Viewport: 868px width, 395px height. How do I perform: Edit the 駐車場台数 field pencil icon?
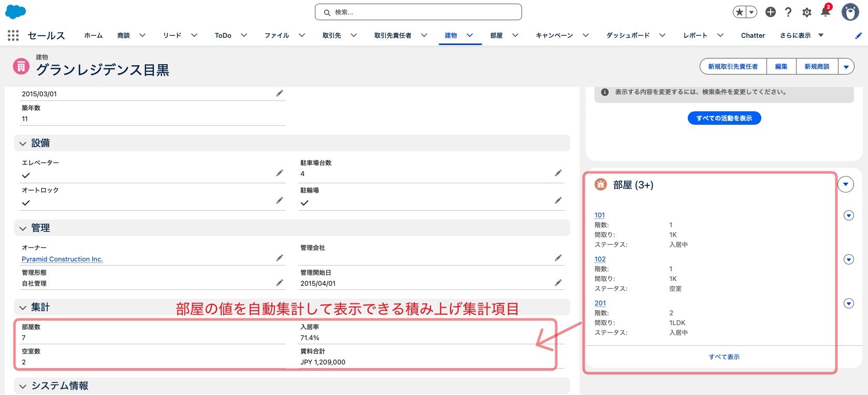pyautogui.click(x=558, y=173)
